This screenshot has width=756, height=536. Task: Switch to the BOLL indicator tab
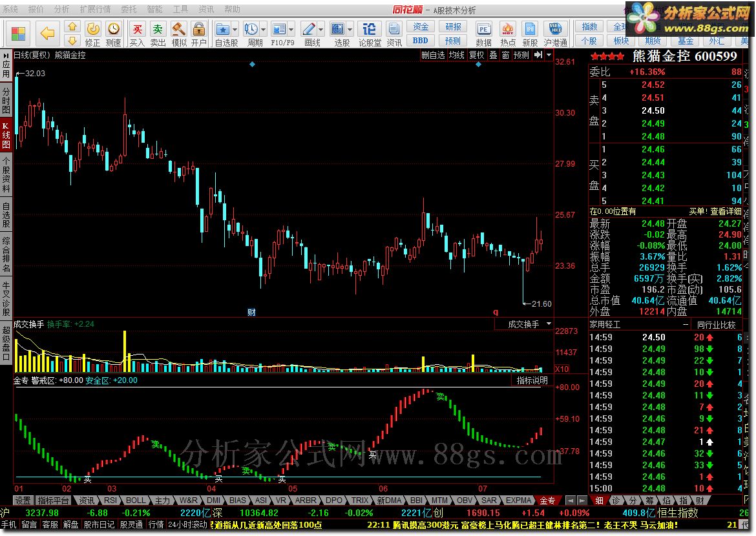coord(136,500)
